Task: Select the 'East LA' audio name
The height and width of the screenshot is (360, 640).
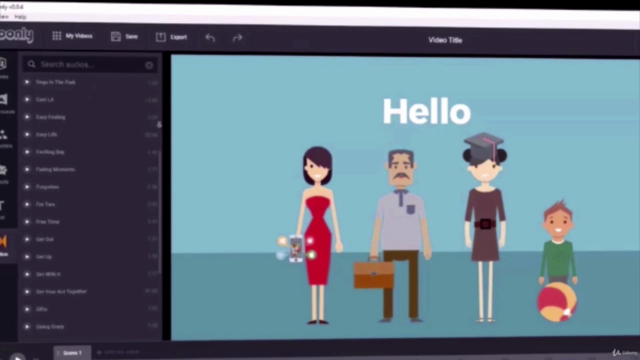Action: 45,100
